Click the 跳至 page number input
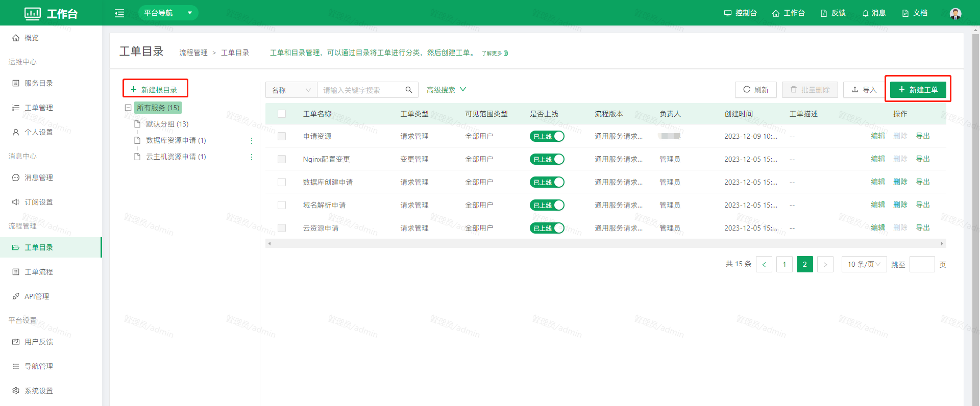The image size is (980, 406). coord(922,264)
